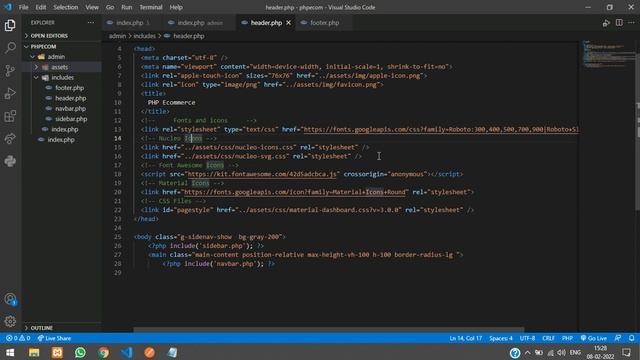Image resolution: width=640 pixels, height=360 pixels.
Task: Click the open preview icon in editor toolbar
Action: click(x=606, y=23)
